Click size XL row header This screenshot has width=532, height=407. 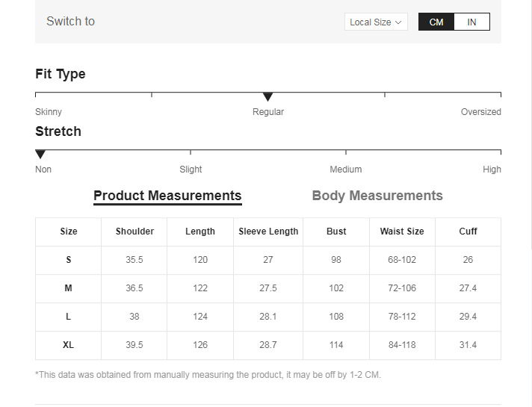click(69, 345)
